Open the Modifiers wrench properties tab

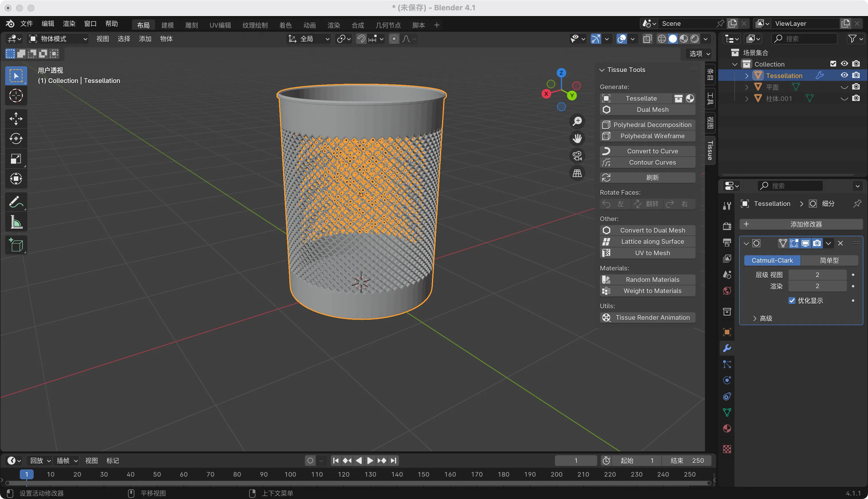727,348
